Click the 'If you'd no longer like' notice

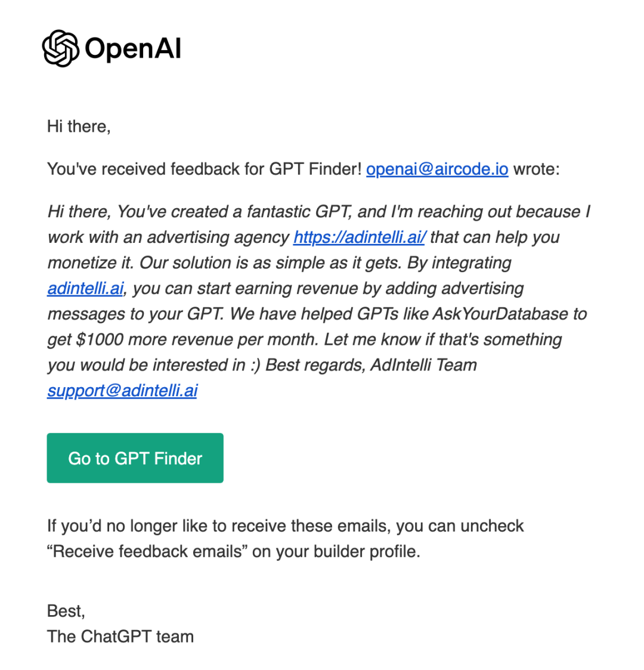(285, 526)
